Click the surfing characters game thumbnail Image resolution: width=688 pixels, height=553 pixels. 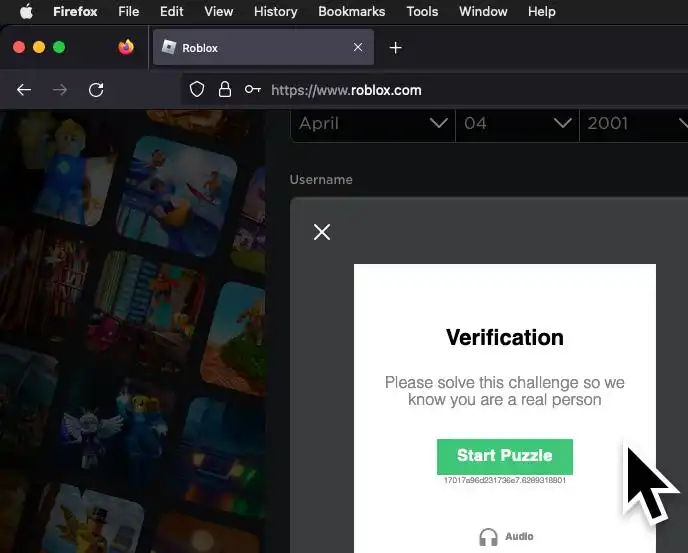coord(177,196)
